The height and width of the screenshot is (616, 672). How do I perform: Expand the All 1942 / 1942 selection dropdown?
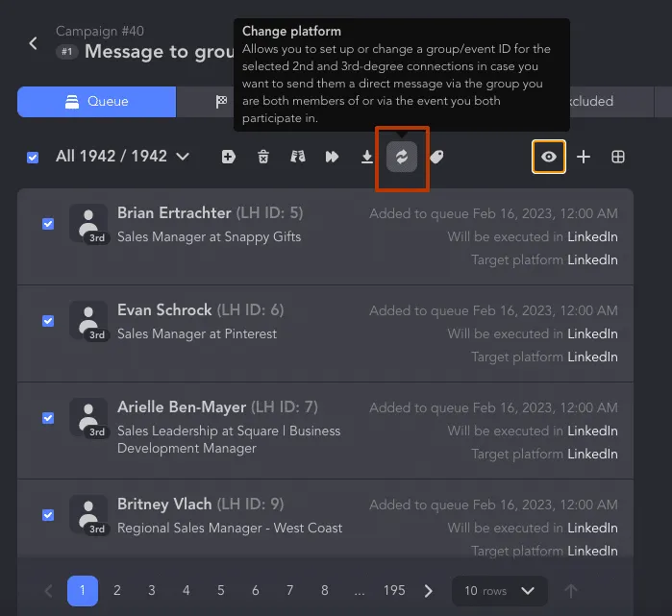coord(122,157)
